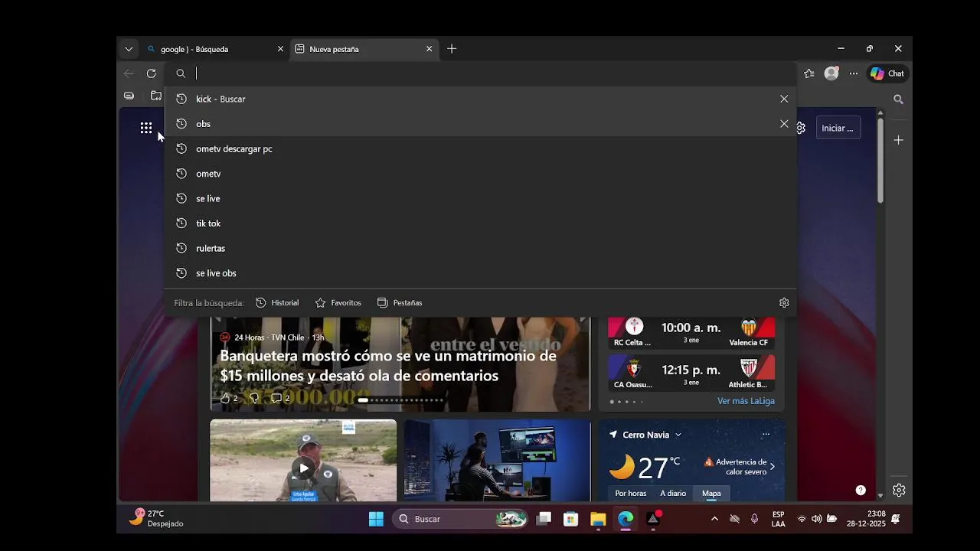Open the severe heat warning chevron

(772, 466)
